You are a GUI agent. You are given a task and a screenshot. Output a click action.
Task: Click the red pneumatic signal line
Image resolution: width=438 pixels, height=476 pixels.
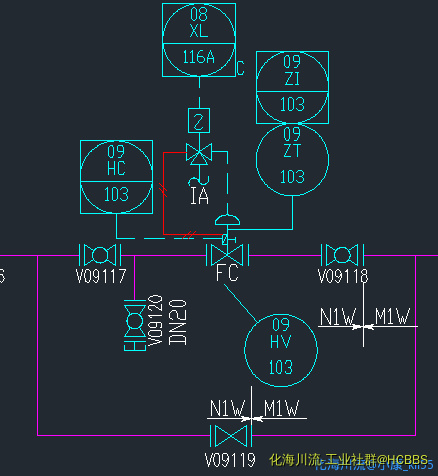pos(163,193)
